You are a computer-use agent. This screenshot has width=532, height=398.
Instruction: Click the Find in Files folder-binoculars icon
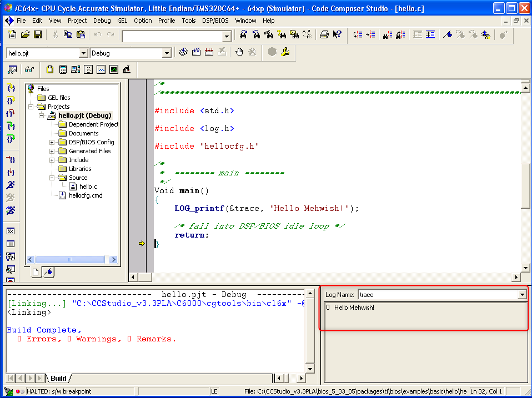tap(294, 34)
